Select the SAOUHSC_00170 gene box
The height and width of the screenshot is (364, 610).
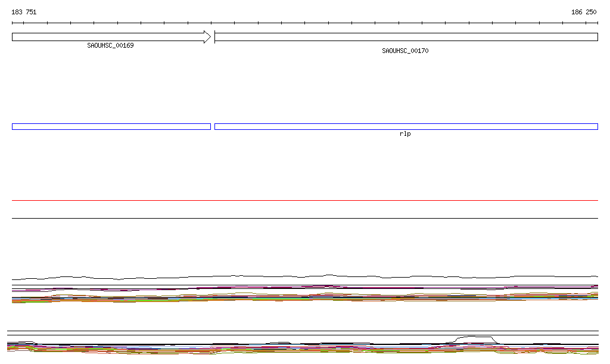click(x=405, y=37)
